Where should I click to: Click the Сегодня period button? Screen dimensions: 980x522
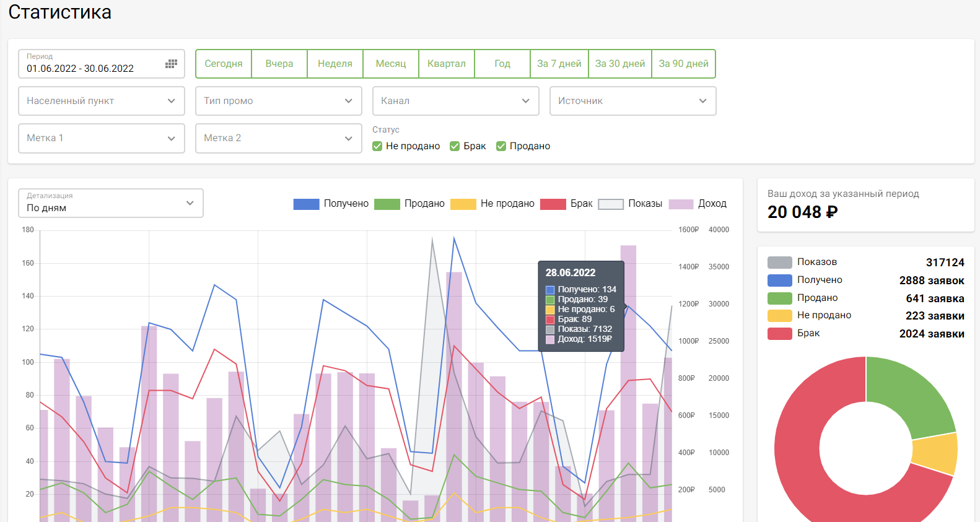pyautogui.click(x=224, y=64)
